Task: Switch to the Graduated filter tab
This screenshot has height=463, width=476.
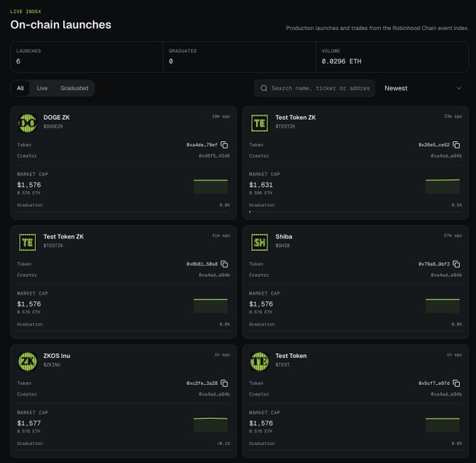Action: tap(74, 88)
